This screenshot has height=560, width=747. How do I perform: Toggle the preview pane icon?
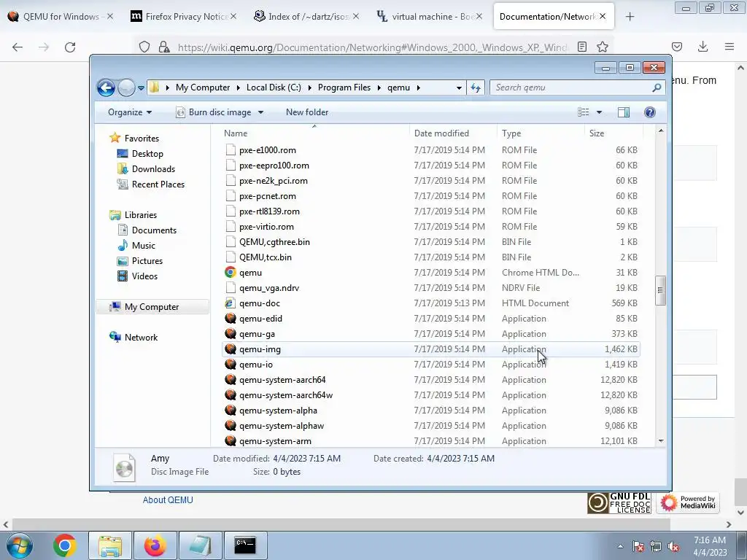pos(624,112)
